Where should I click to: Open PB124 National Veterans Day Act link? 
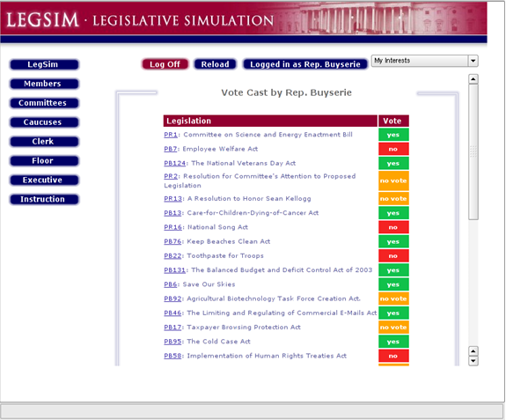[x=175, y=163]
